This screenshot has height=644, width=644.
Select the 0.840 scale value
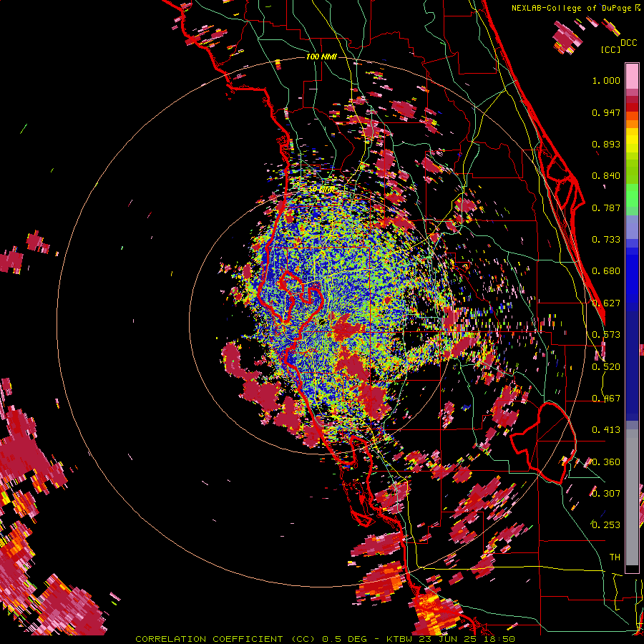[606, 176]
